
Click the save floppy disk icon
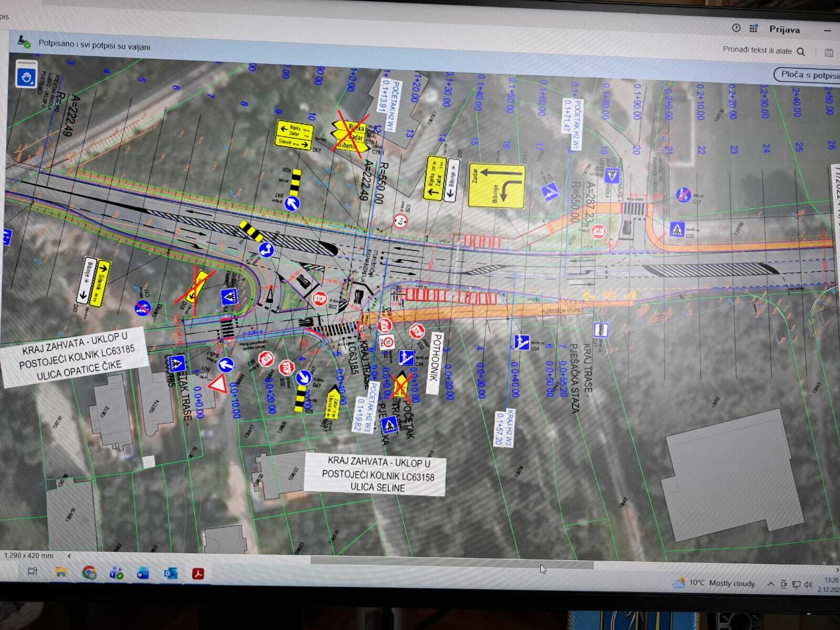pos(829,52)
